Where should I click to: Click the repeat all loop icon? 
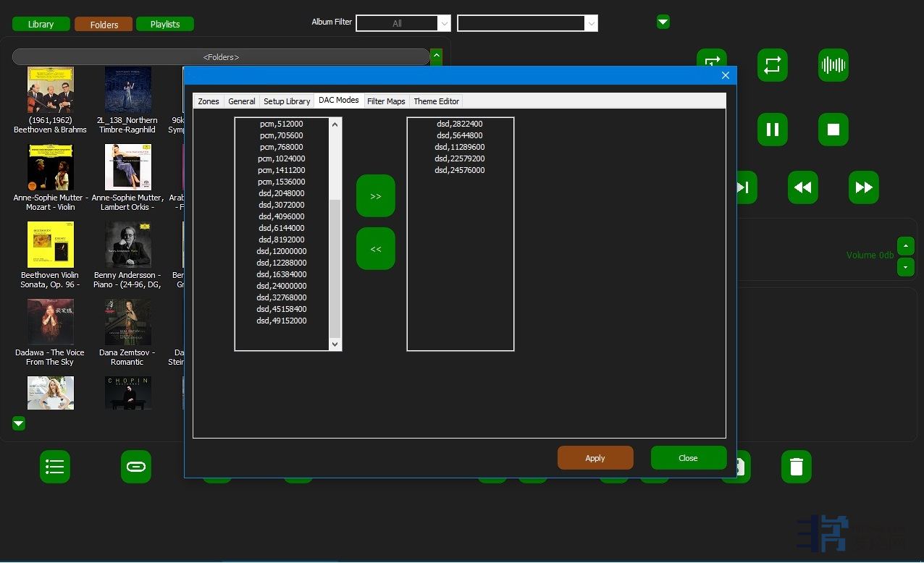coord(772,65)
